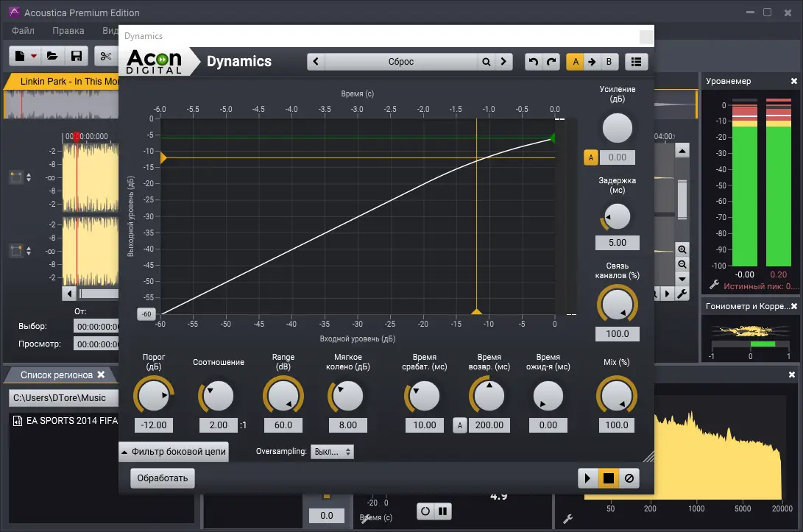Open the Файл menu
The height and width of the screenshot is (532, 803).
click(x=23, y=31)
